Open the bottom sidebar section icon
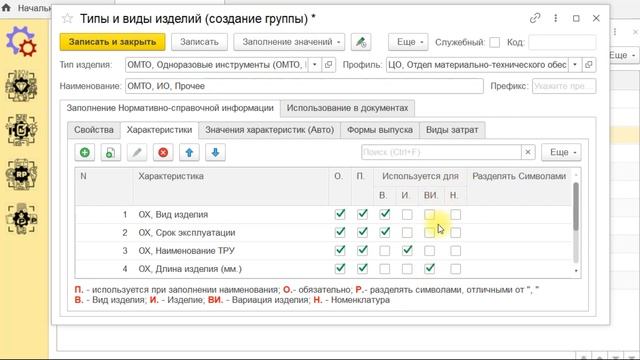 tap(21, 219)
